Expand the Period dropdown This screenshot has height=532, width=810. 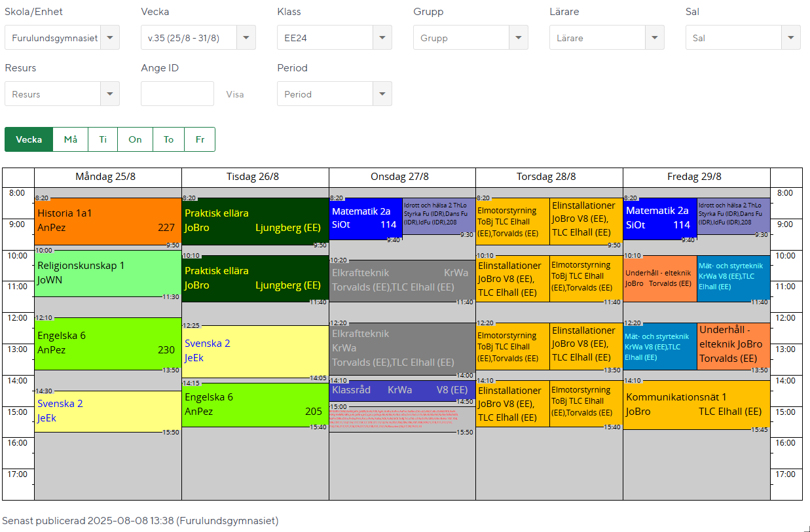click(382, 94)
